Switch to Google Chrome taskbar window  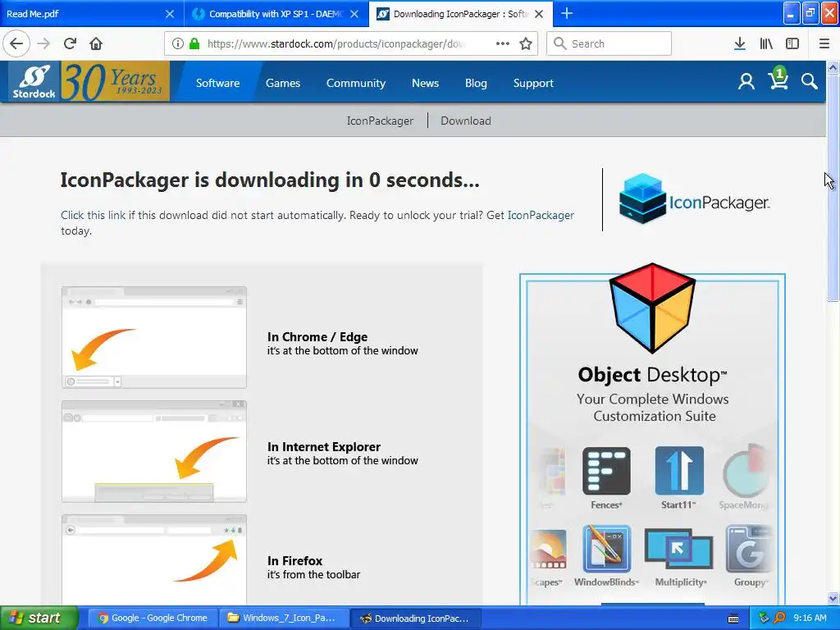pyautogui.click(x=153, y=619)
